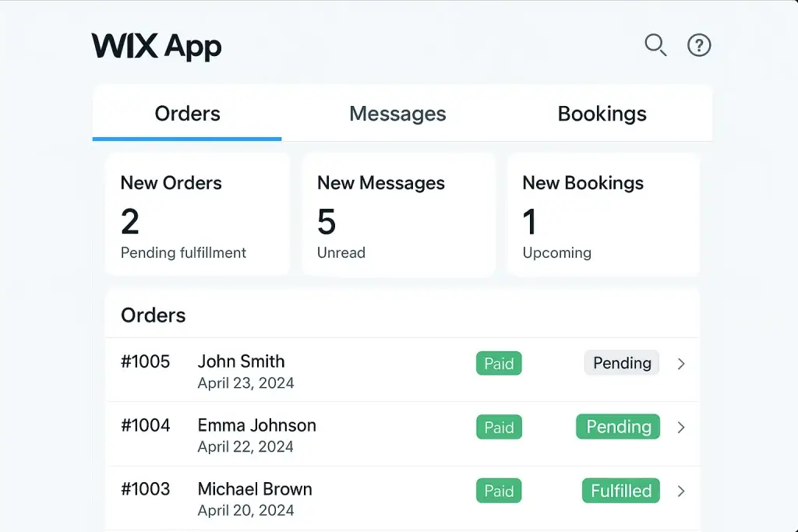
Task: Click the date April 20, 2024
Action: pos(245,510)
